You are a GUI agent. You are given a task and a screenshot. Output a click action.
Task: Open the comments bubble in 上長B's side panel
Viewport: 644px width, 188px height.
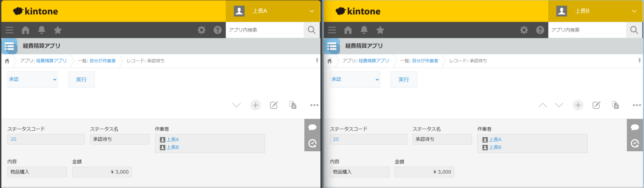(x=635, y=127)
